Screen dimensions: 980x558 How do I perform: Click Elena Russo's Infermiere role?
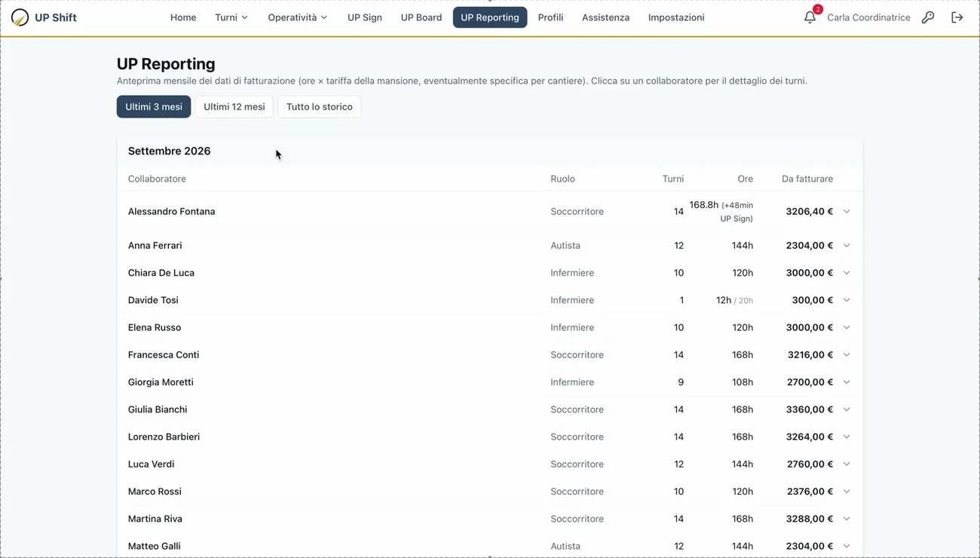tap(572, 327)
